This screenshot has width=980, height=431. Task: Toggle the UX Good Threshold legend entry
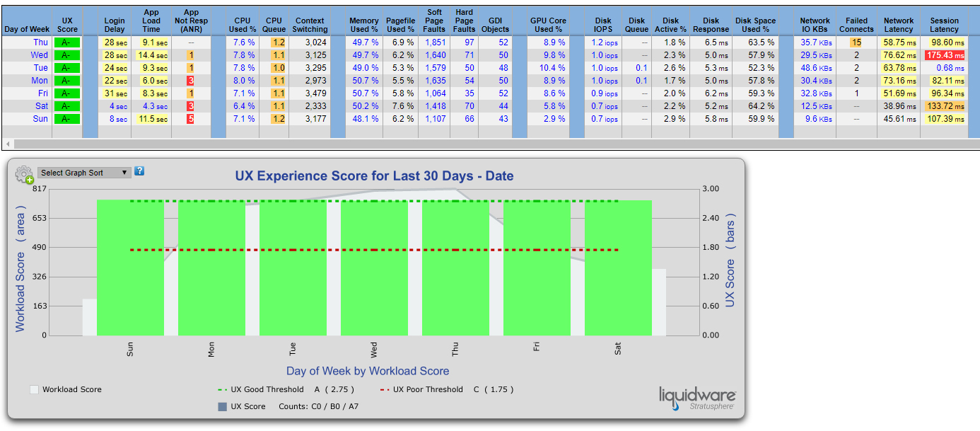tap(287, 389)
